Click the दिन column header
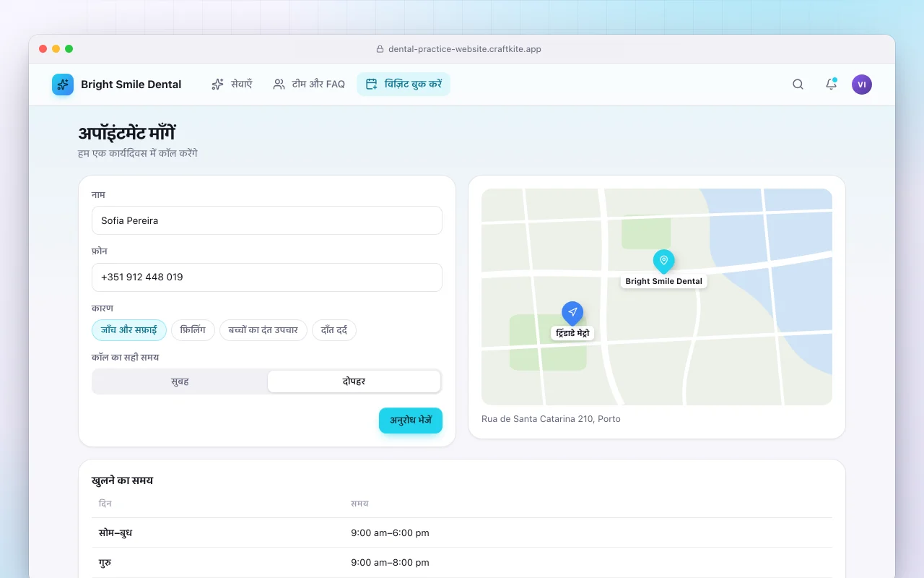Image resolution: width=924 pixels, height=578 pixels. pyautogui.click(x=105, y=504)
